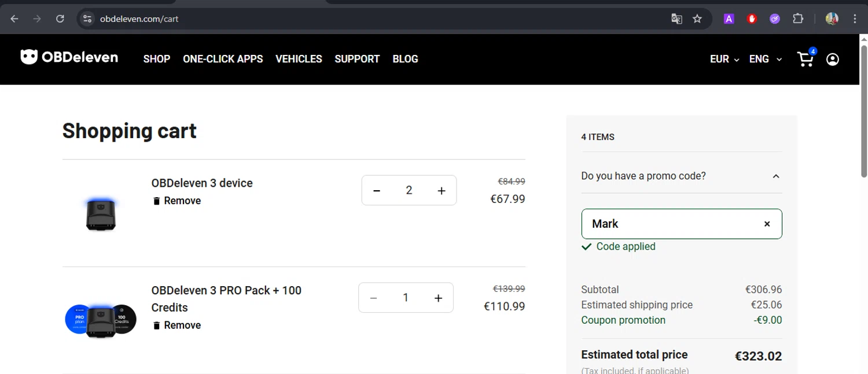Increase PRO Pack quantity by one
This screenshot has width=868, height=374.
(x=438, y=298)
